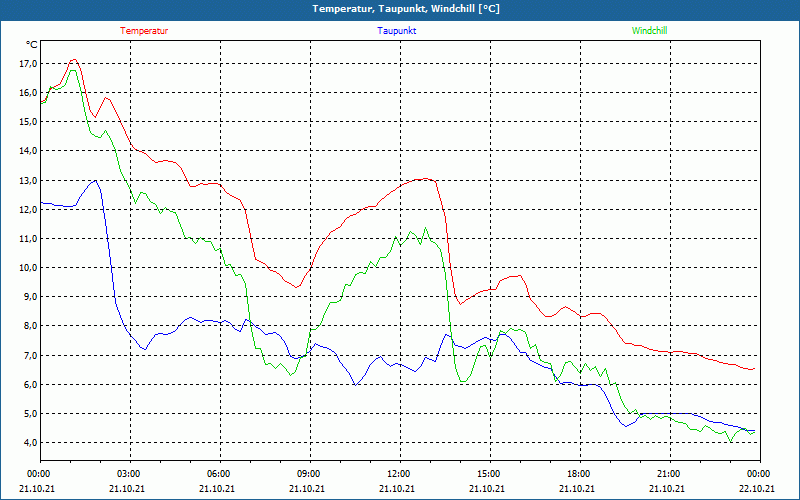Click the 14,0 y-axis value
800x500 pixels.
click(x=28, y=151)
